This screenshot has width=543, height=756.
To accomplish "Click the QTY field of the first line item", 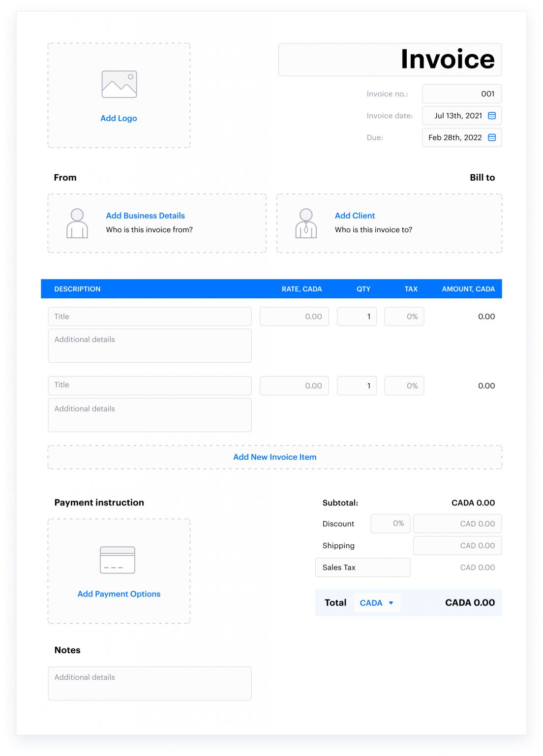I will (x=357, y=316).
